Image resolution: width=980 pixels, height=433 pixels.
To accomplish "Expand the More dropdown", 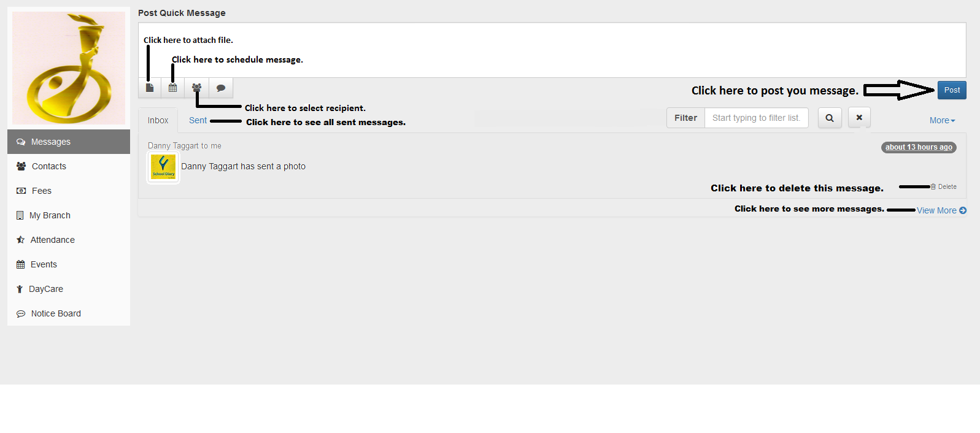I will tap(942, 121).
